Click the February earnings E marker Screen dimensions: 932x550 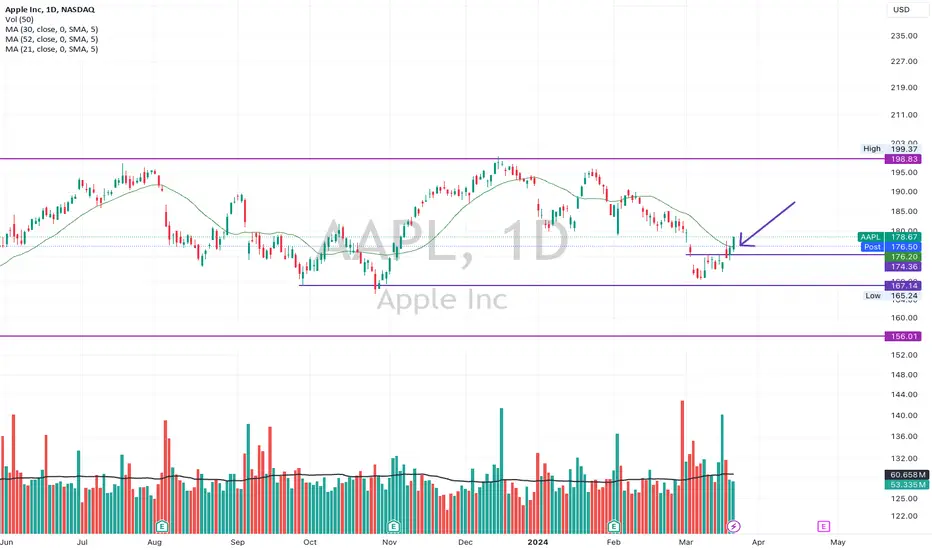point(613,526)
